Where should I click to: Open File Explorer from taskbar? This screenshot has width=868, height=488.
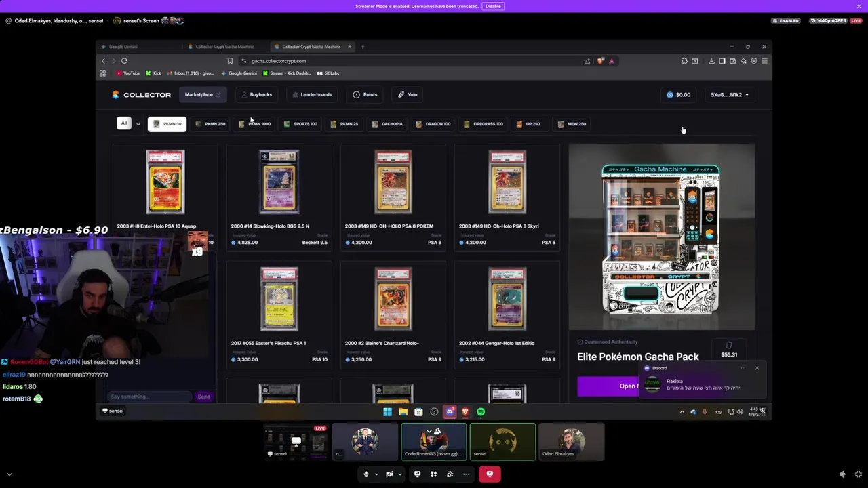click(403, 411)
